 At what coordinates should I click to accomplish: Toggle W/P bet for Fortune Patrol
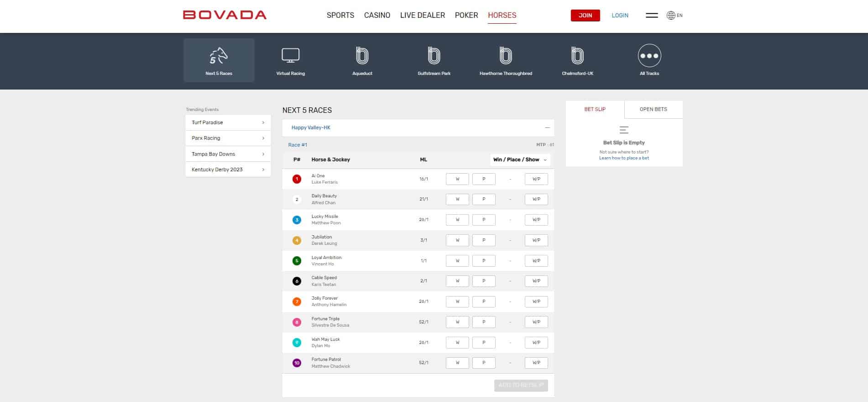coord(536,363)
